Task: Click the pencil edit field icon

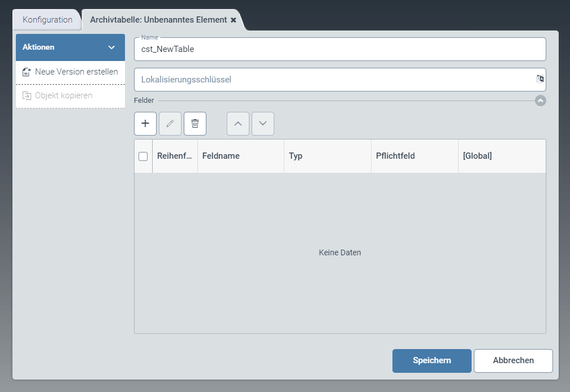Action: (x=170, y=124)
